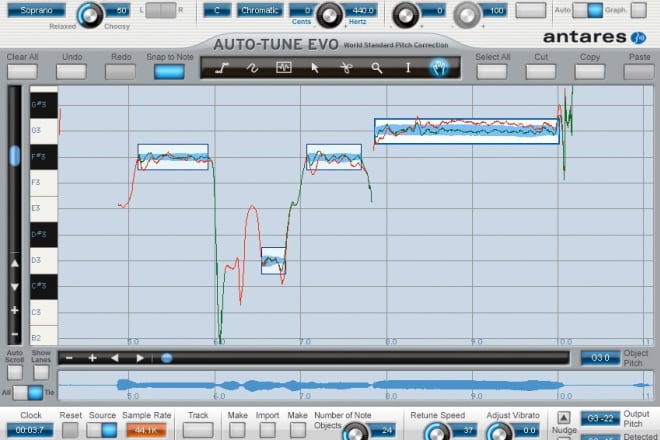Open the 44.1K Sample Rate selector

pyautogui.click(x=146, y=430)
